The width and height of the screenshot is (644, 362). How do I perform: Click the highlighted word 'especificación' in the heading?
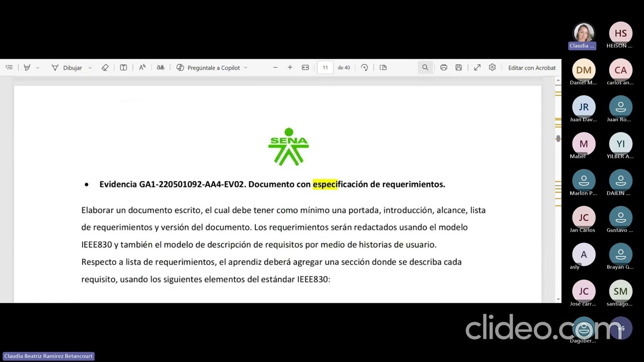pyautogui.click(x=341, y=184)
